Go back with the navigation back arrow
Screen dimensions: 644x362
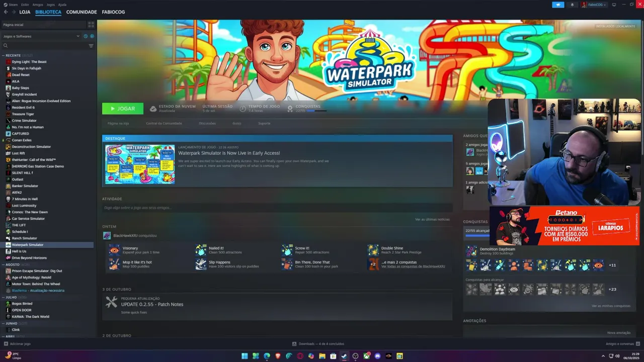tap(6, 12)
